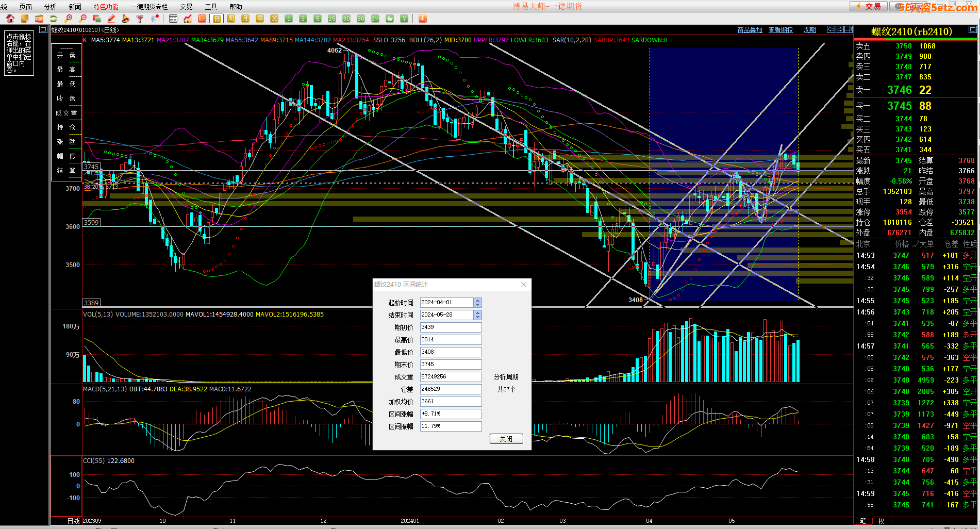Open the quote list table icon

pos(173,19)
